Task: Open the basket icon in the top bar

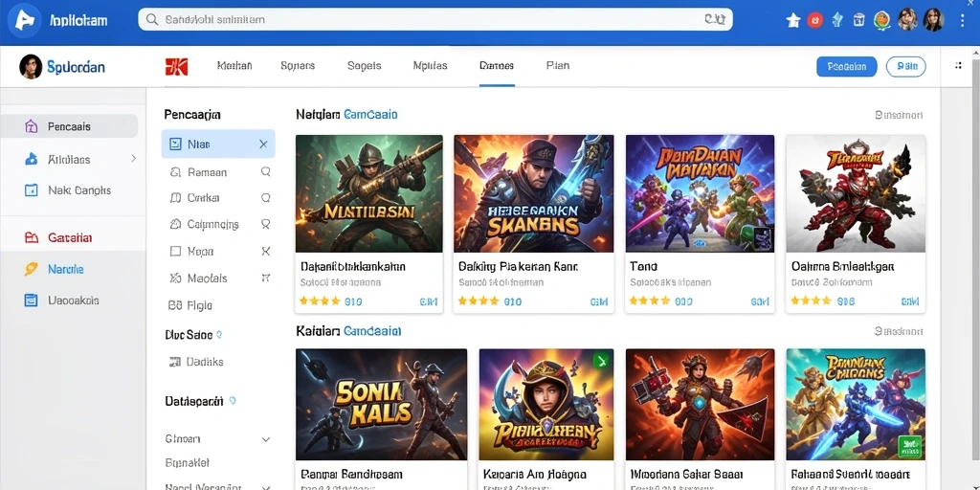Action: 858,20
